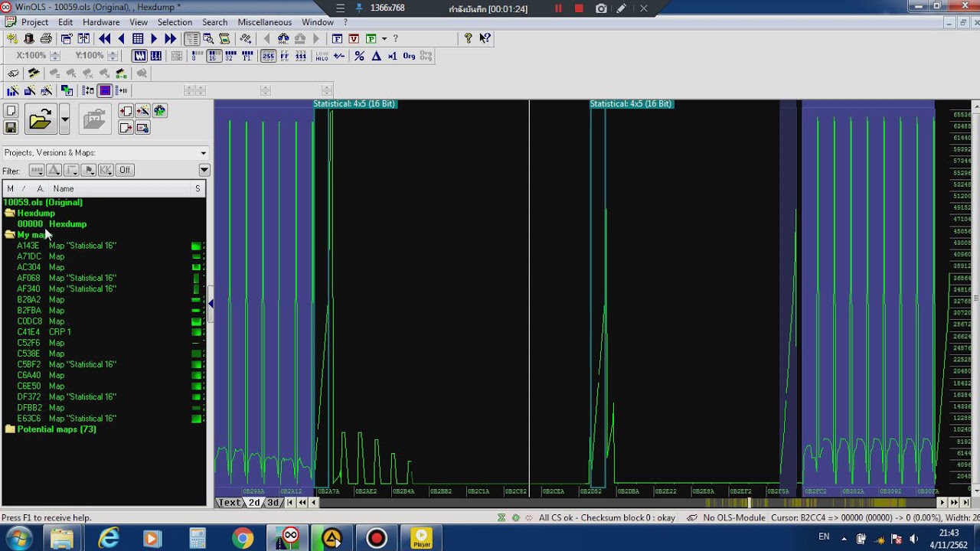This screenshot has width=980, height=551.
Task: Click the blue grid table icon
Action: (x=138, y=38)
